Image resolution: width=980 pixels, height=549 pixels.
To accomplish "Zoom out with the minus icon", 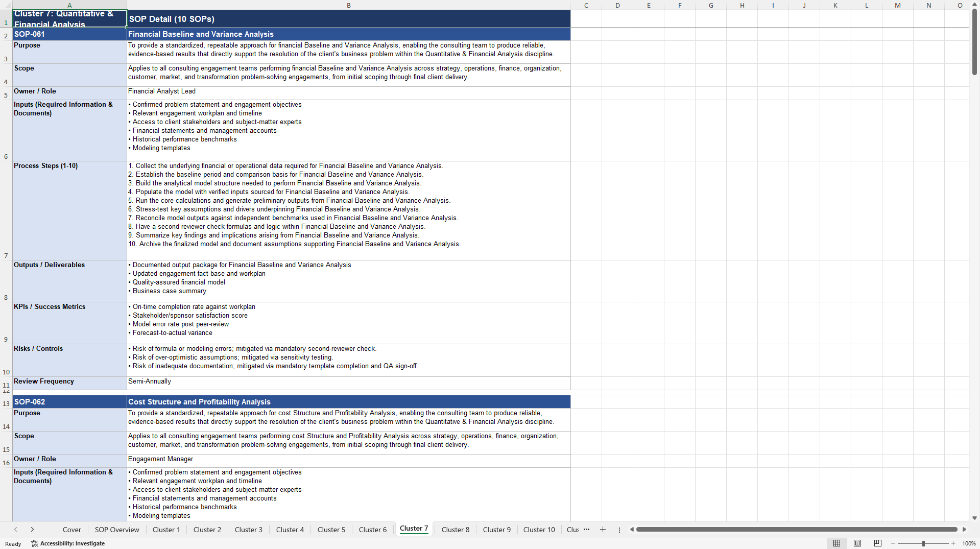I will (893, 543).
